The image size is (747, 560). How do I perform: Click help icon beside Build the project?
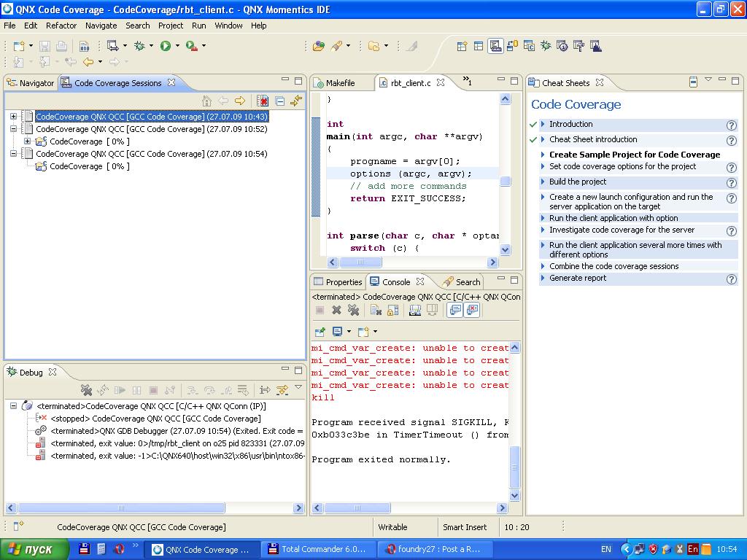pyautogui.click(x=731, y=182)
